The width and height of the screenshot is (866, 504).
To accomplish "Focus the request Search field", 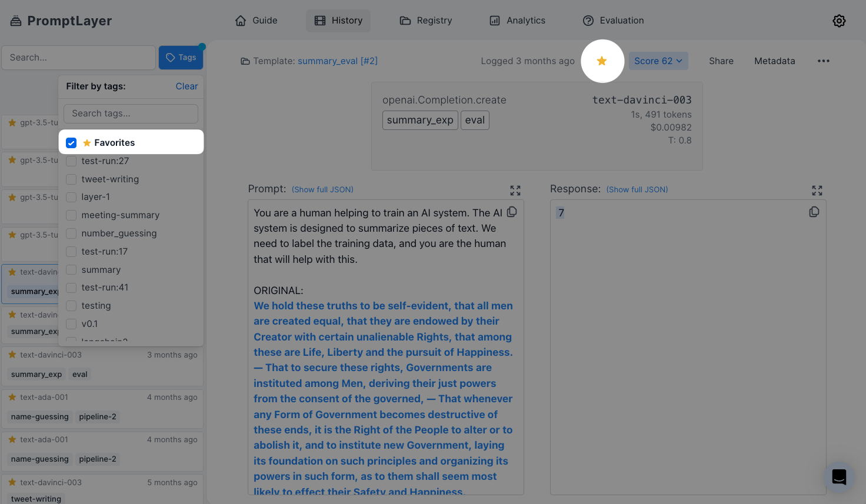I will (79, 58).
